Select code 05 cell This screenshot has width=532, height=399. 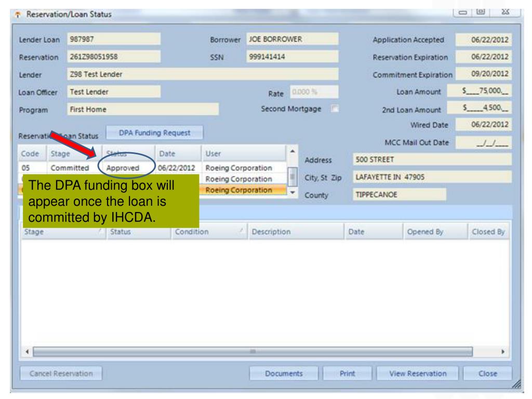(x=32, y=168)
